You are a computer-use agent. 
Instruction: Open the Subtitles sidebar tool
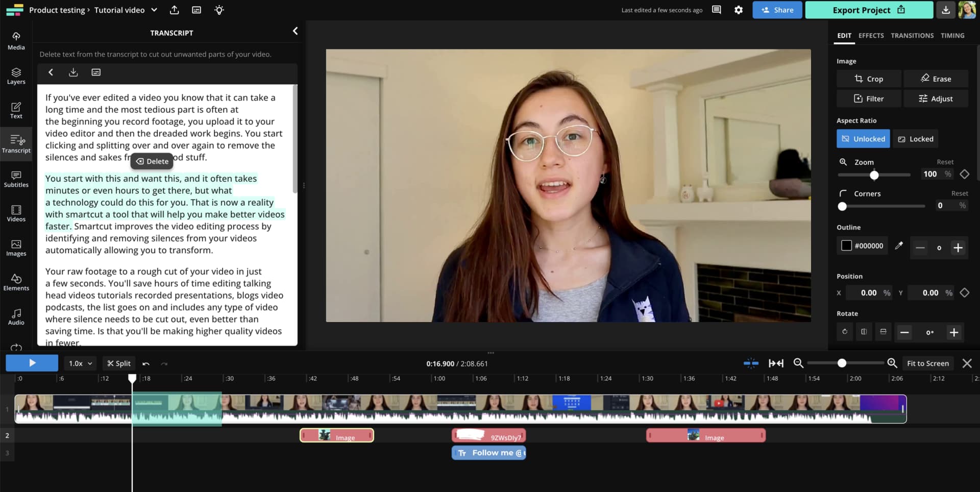point(16,179)
